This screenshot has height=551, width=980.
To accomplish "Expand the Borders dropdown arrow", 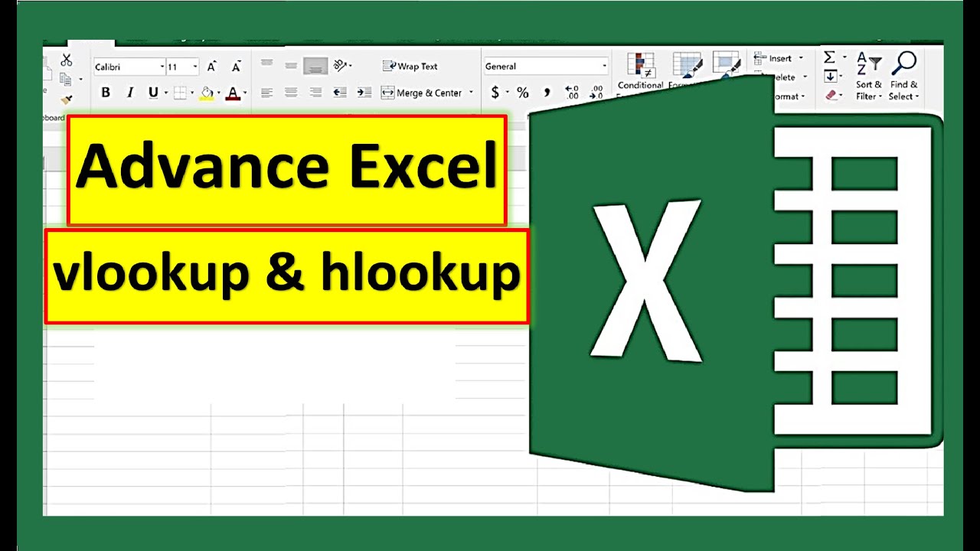I will 191,93.
